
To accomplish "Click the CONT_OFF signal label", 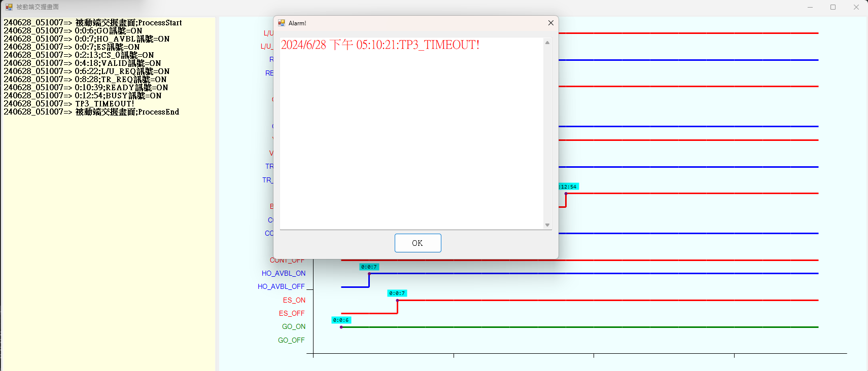I will pos(287,261).
